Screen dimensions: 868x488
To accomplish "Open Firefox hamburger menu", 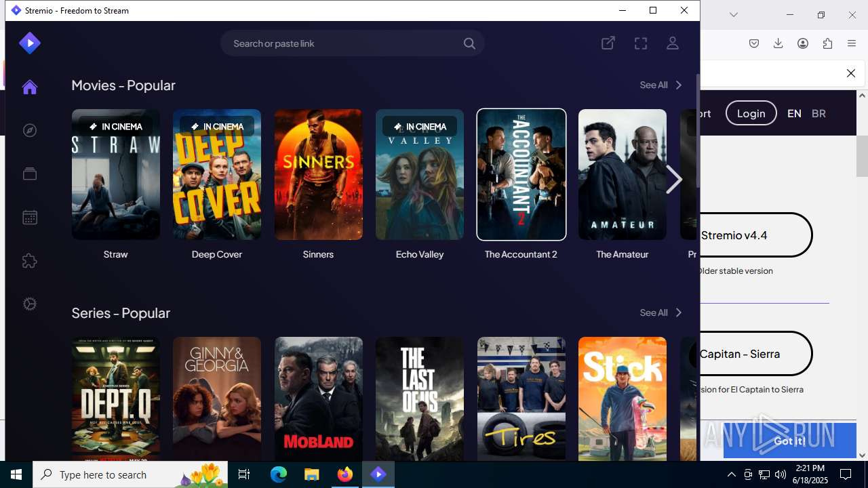I will tap(852, 43).
